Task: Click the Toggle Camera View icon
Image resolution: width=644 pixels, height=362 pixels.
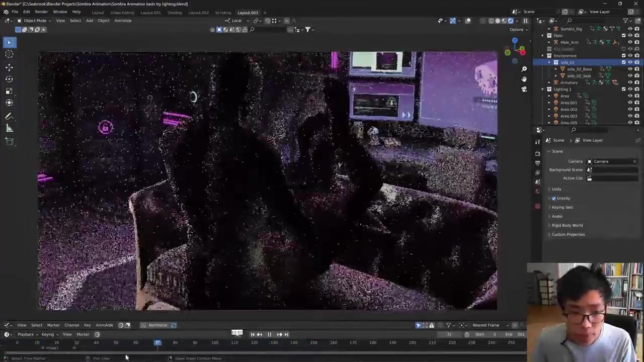Action: 524,89
